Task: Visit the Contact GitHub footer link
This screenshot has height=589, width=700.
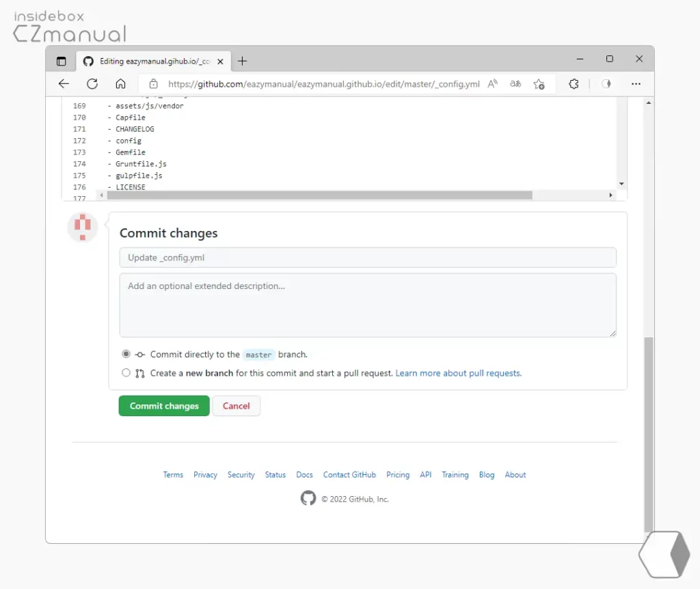Action: [x=349, y=474]
